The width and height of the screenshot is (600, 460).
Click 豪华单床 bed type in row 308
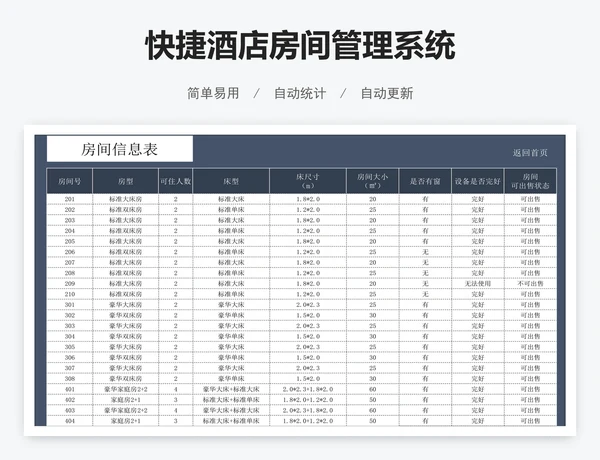pyautogui.click(x=231, y=378)
